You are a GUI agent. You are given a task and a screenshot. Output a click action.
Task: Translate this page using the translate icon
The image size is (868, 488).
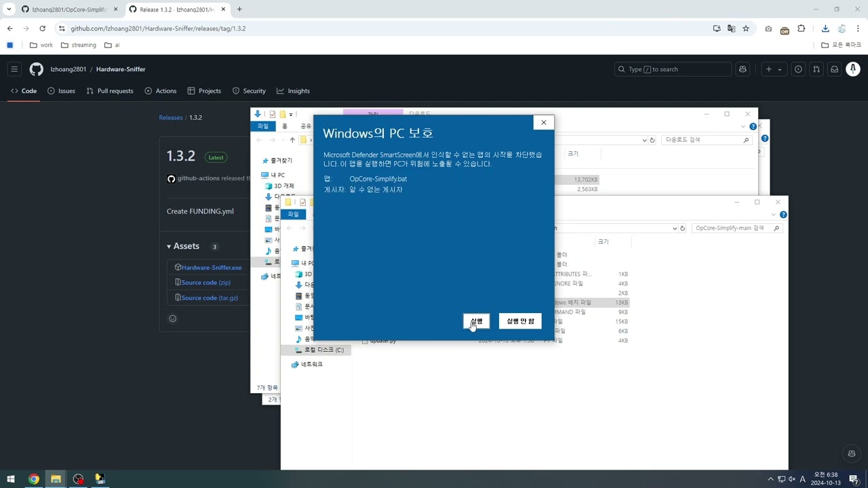tap(731, 28)
